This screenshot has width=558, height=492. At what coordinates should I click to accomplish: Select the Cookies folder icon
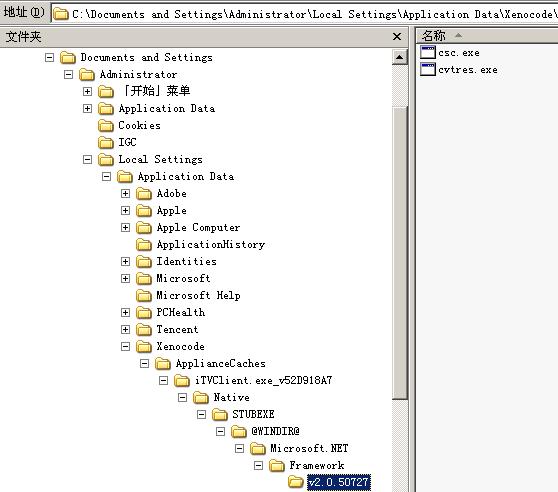click(x=106, y=126)
